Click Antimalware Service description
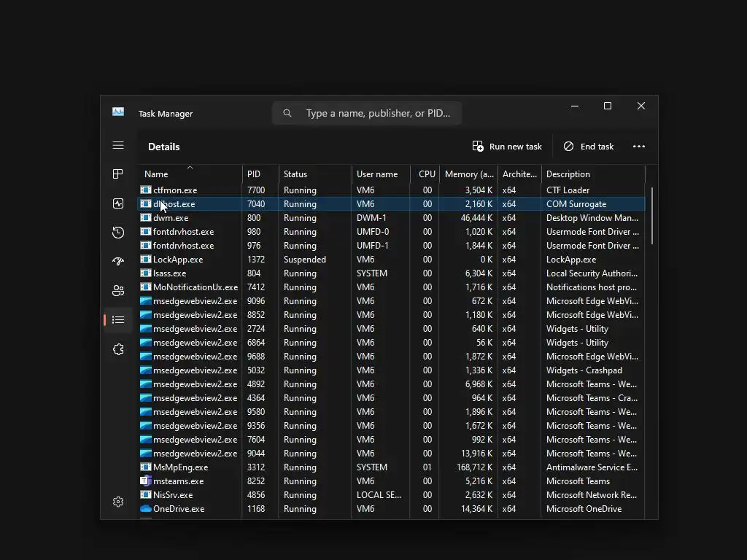Image resolution: width=747 pixels, height=560 pixels. click(592, 467)
